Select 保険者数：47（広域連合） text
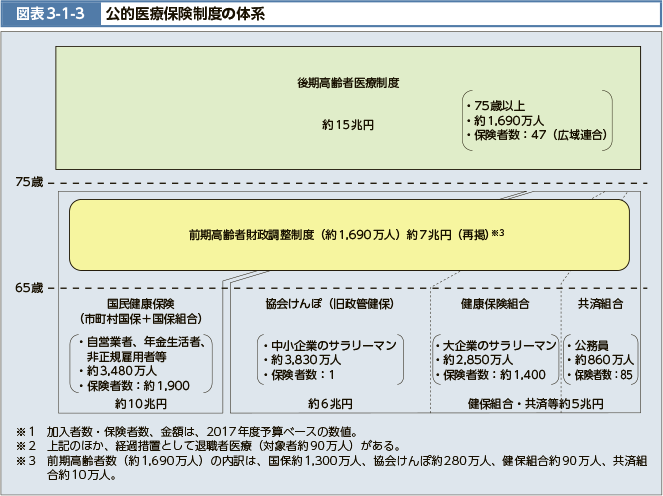This screenshot has height=496, width=663. (538, 134)
